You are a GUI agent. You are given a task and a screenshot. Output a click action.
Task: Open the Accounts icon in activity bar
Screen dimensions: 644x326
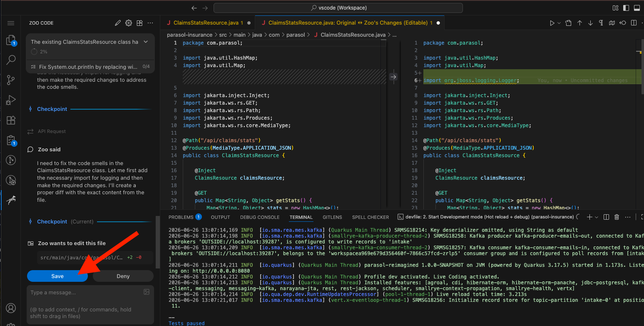click(x=11, y=308)
